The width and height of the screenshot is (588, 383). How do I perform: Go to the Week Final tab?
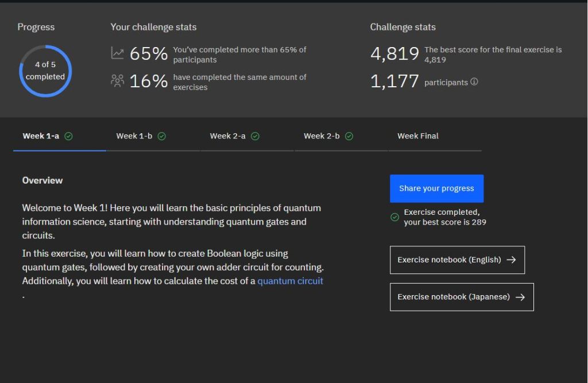coord(417,136)
